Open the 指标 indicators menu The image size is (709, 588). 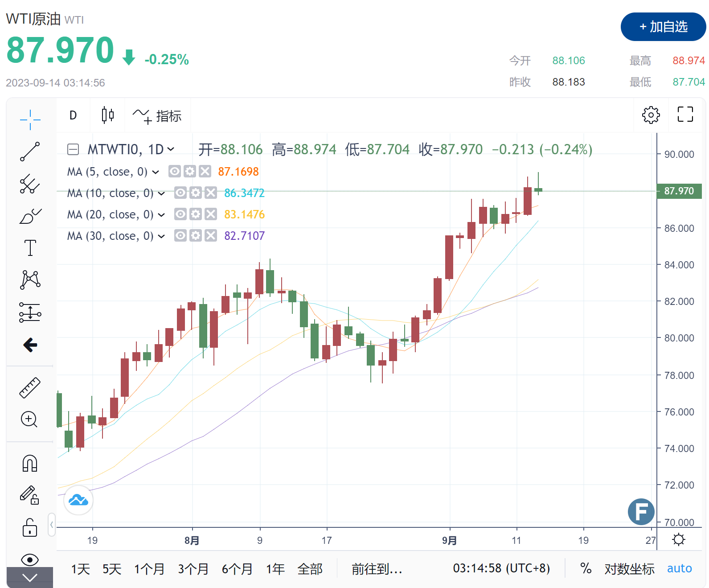tap(157, 116)
